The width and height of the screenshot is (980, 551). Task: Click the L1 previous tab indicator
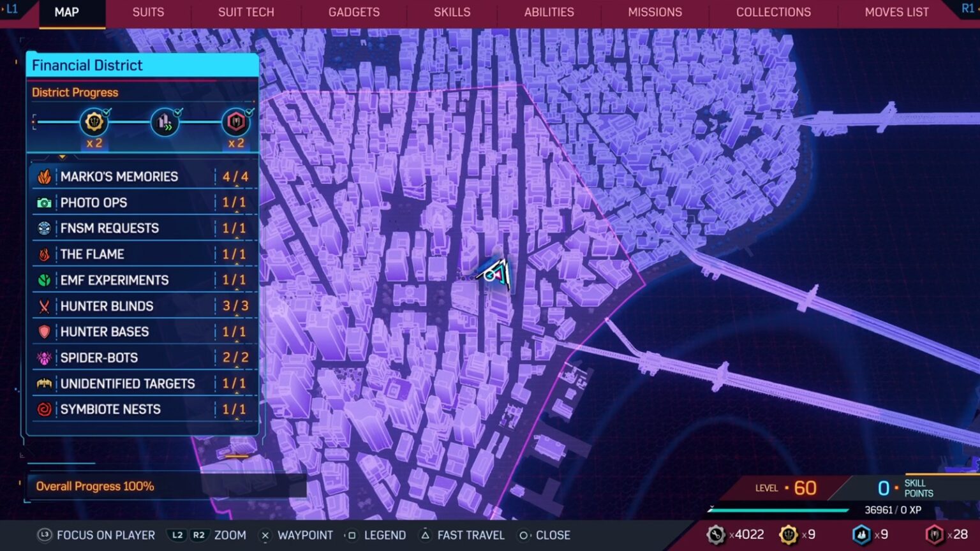[x=11, y=9]
